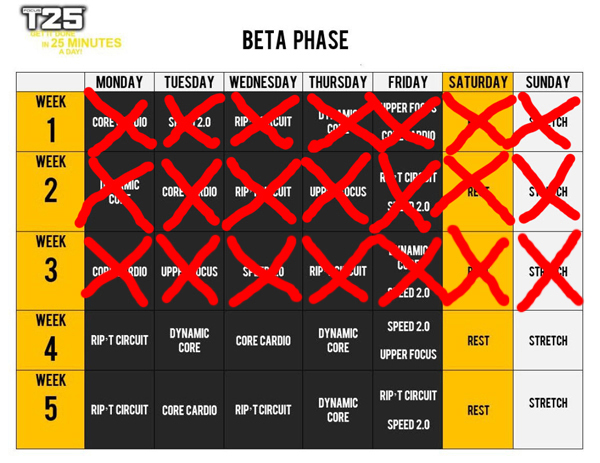The image size is (600, 463).
Task: Click the crossed-out Week 1 Monday cell
Action: 119,122
